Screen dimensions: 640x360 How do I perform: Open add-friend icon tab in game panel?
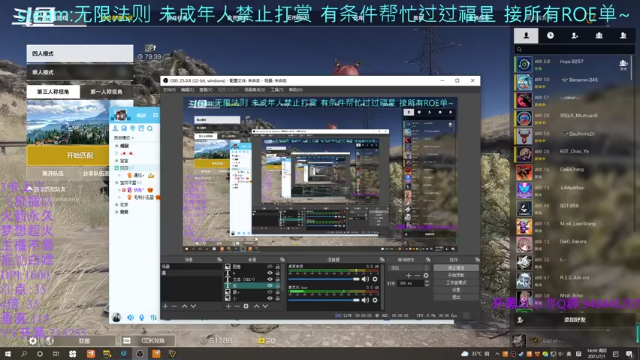click(575, 36)
